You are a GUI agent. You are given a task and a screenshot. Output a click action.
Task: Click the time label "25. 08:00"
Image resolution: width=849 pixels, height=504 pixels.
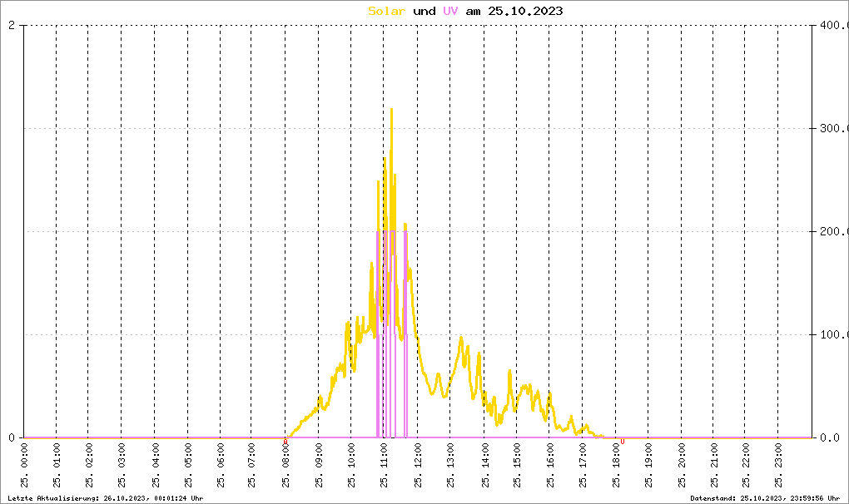pos(285,465)
